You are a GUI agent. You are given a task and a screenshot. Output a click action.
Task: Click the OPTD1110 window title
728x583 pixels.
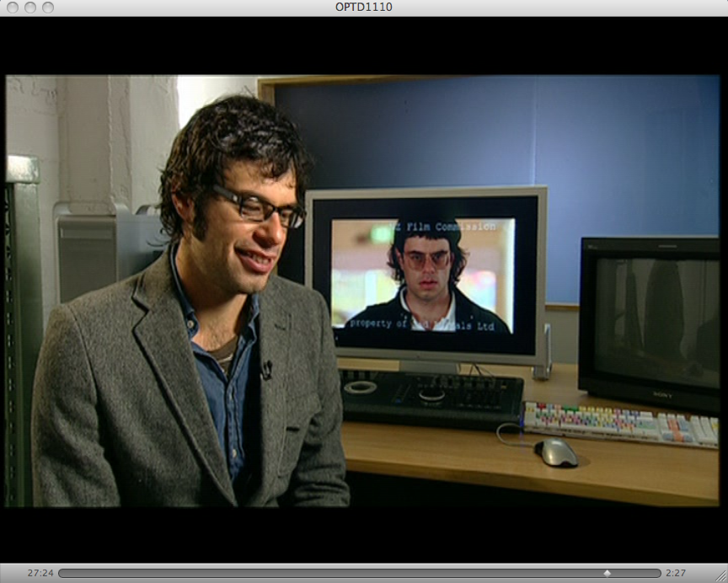pyautogui.click(x=363, y=7)
